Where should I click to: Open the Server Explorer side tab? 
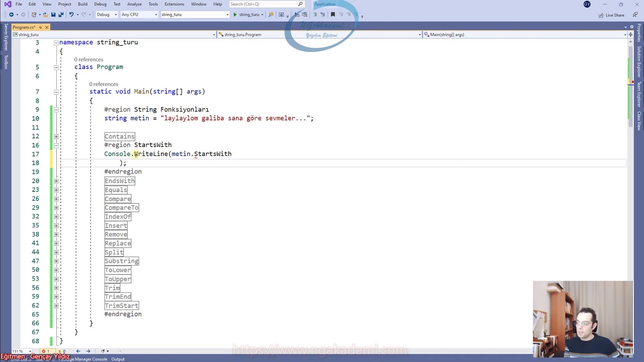(x=6, y=38)
